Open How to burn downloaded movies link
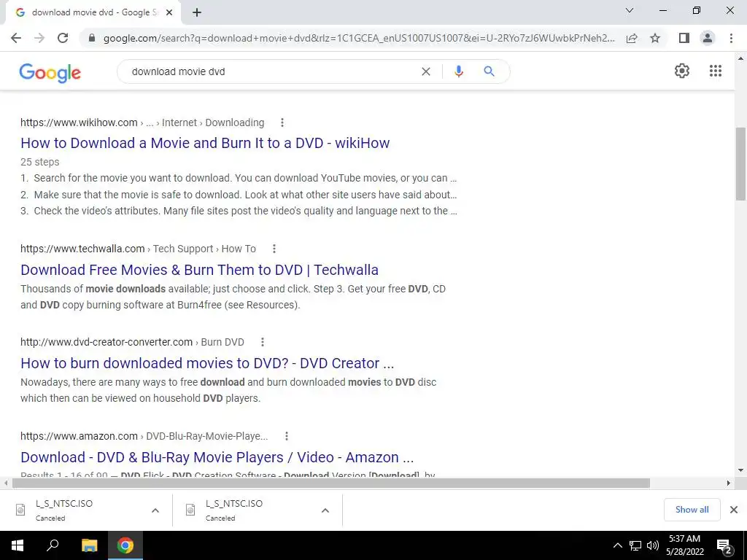 point(207,363)
